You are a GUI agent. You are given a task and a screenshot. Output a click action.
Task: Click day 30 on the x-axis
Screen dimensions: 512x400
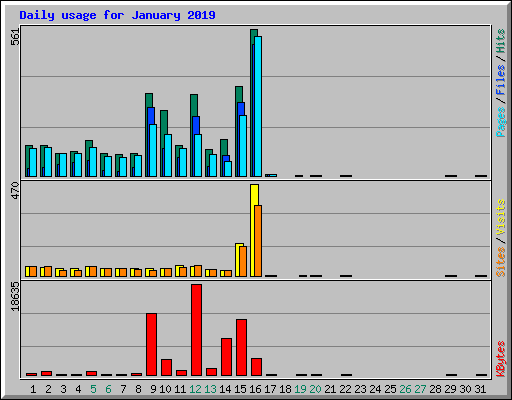(x=465, y=389)
